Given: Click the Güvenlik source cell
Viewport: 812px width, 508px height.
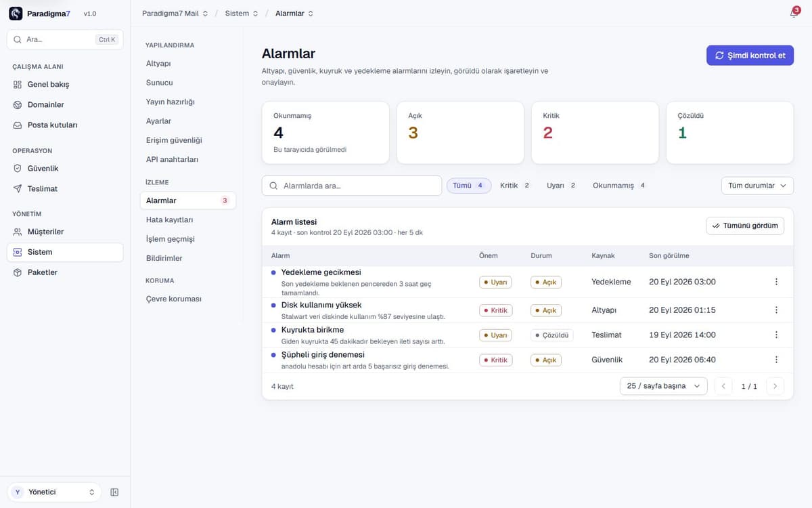Looking at the screenshot, I should tap(607, 360).
